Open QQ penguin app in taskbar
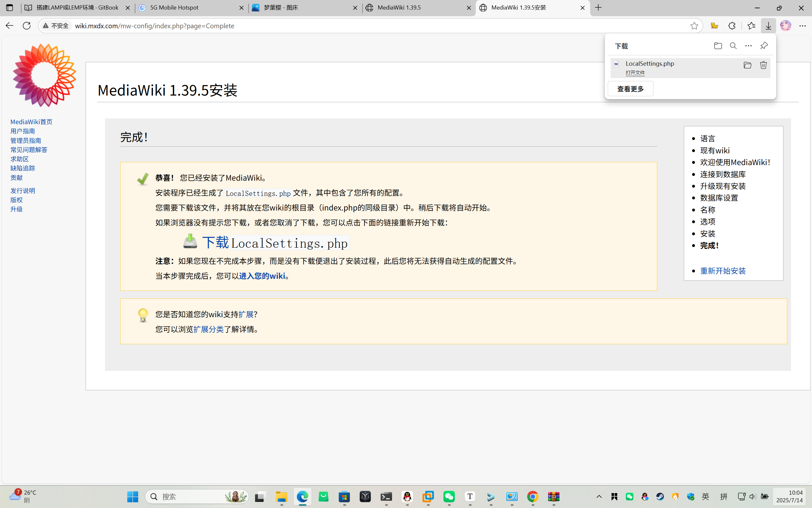This screenshot has width=812, height=508. click(x=407, y=497)
